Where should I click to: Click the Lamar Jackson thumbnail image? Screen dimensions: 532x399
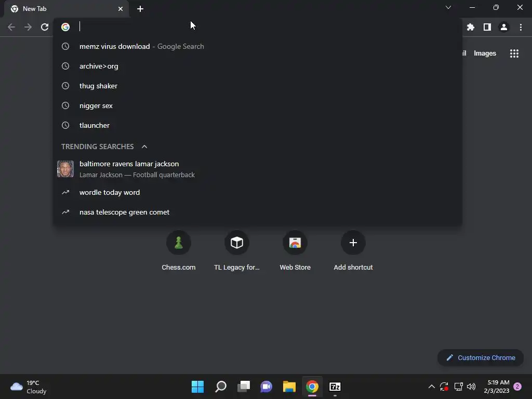[x=65, y=169]
